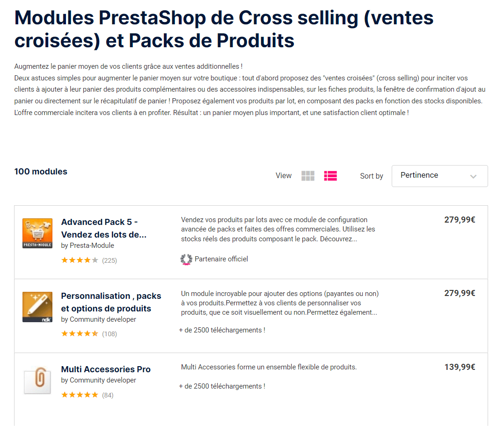The width and height of the screenshot is (504, 426).
Task: Click Multi Accessories Pro five-star rating
Action: pyautogui.click(x=80, y=395)
